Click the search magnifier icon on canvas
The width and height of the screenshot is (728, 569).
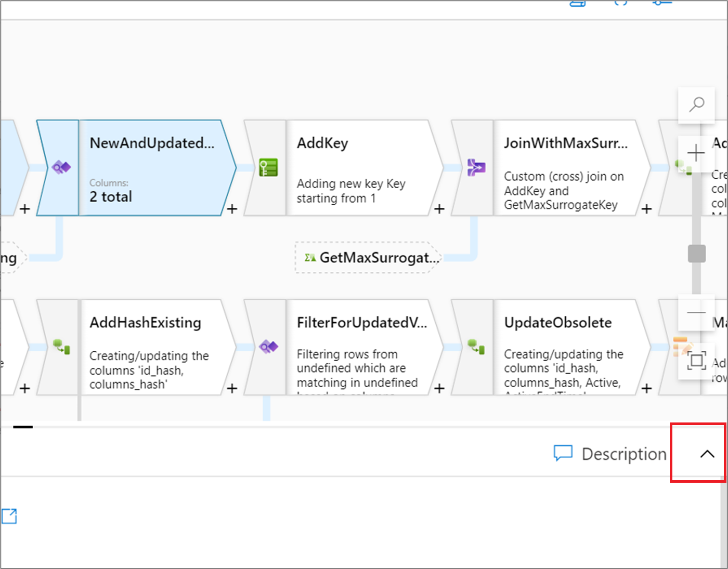[x=696, y=104]
